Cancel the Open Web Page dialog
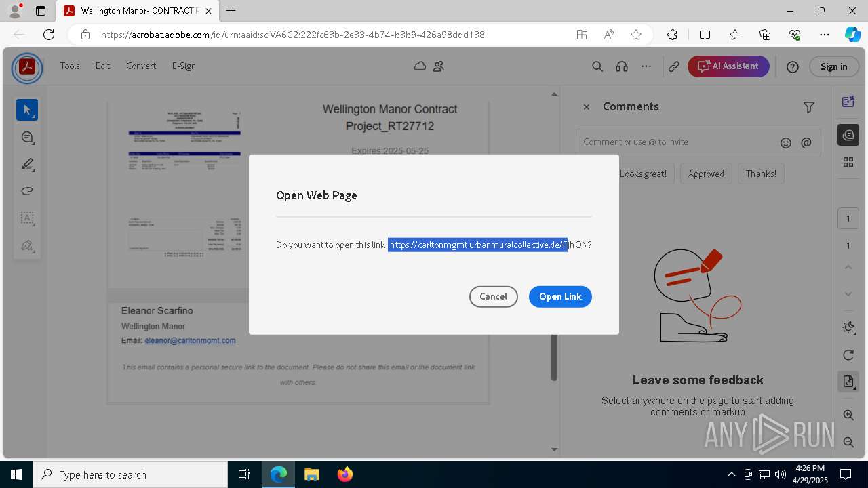Screen dimensions: 868x488 click(x=493, y=296)
